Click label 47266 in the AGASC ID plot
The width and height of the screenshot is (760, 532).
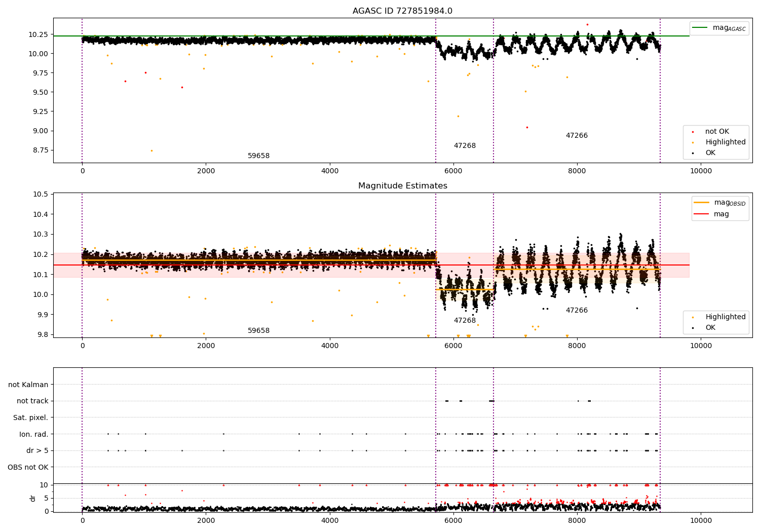point(577,136)
